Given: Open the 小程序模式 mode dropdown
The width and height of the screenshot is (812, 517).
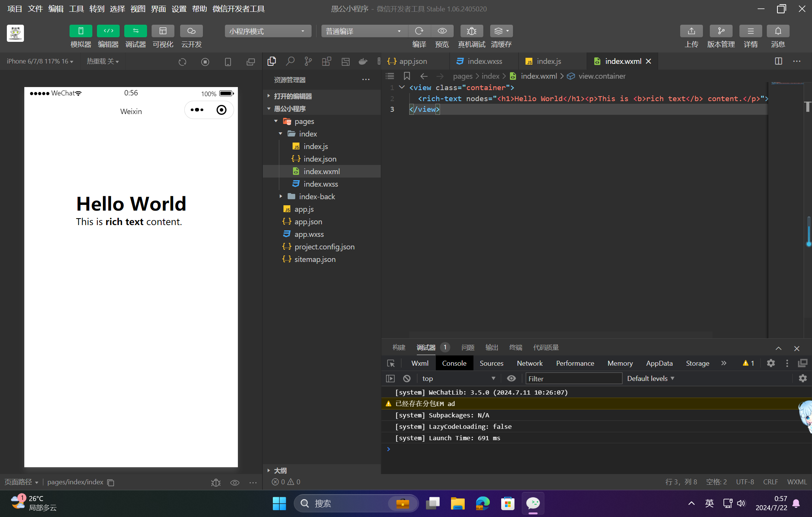Looking at the screenshot, I should coord(268,31).
